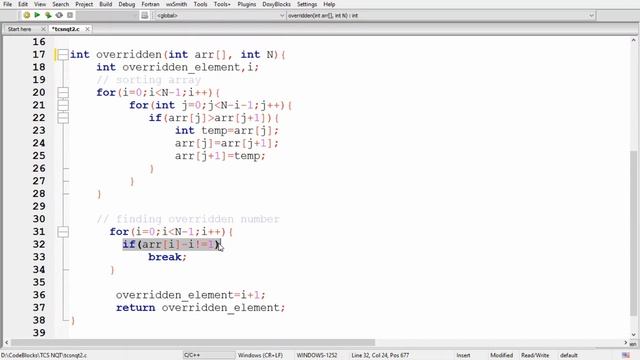Click 'return overridden_element;' on line 37

coord(200,307)
